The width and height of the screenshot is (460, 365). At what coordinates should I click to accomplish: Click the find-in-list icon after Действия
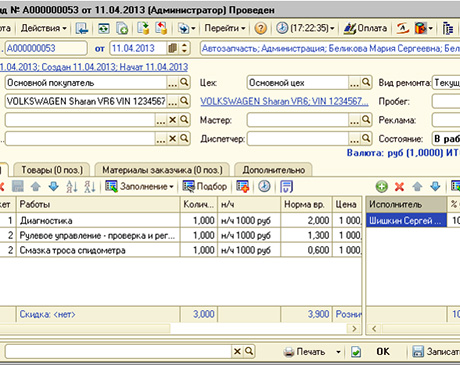click(x=82, y=28)
